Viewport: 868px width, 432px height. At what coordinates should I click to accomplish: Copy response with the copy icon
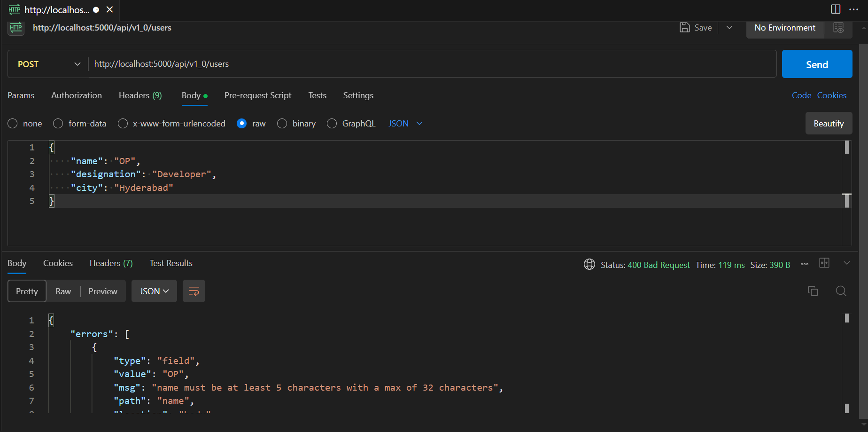[813, 291]
